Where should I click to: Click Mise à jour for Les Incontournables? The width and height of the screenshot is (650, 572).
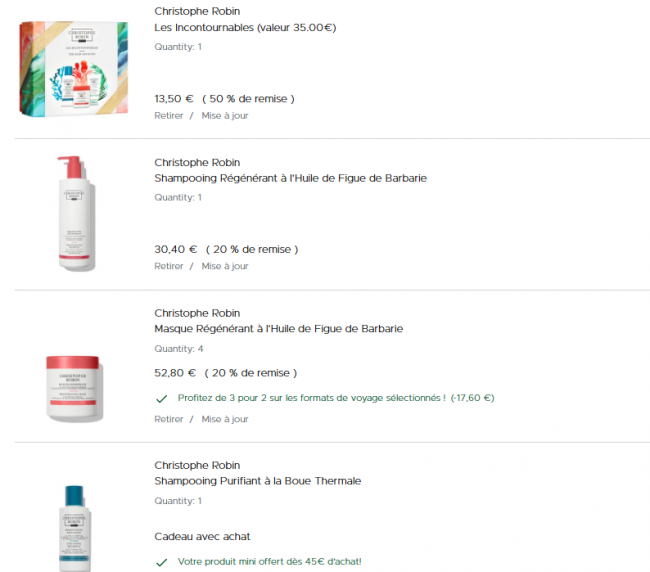[x=225, y=116]
